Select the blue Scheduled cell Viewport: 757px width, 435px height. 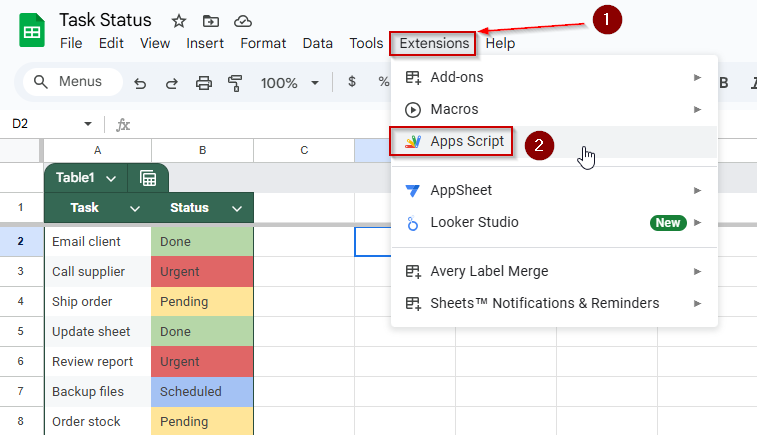(202, 392)
